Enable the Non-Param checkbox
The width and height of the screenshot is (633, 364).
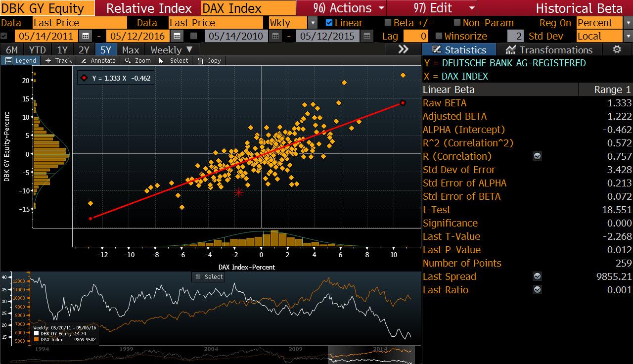457,23
